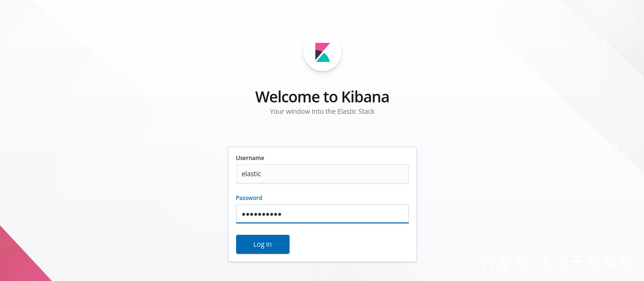Click the 志远天辰科技 watermark text
This screenshot has width=644, height=281.
pos(585,263)
